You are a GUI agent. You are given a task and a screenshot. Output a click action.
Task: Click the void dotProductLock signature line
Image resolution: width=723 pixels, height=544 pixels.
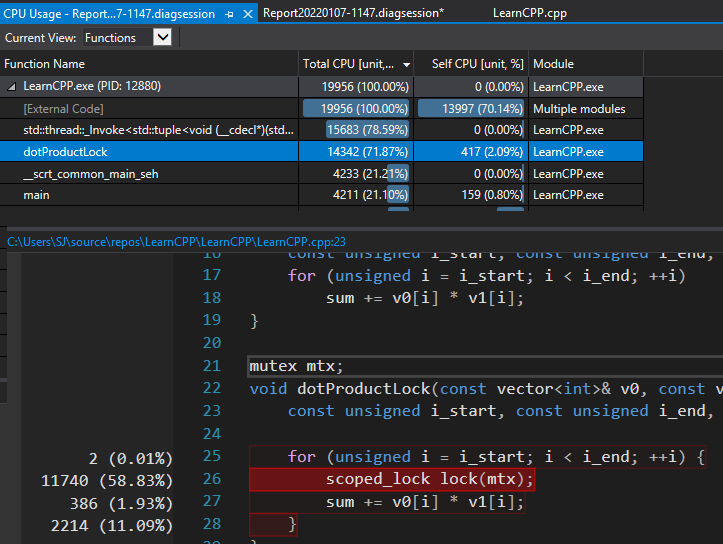[x=486, y=389]
